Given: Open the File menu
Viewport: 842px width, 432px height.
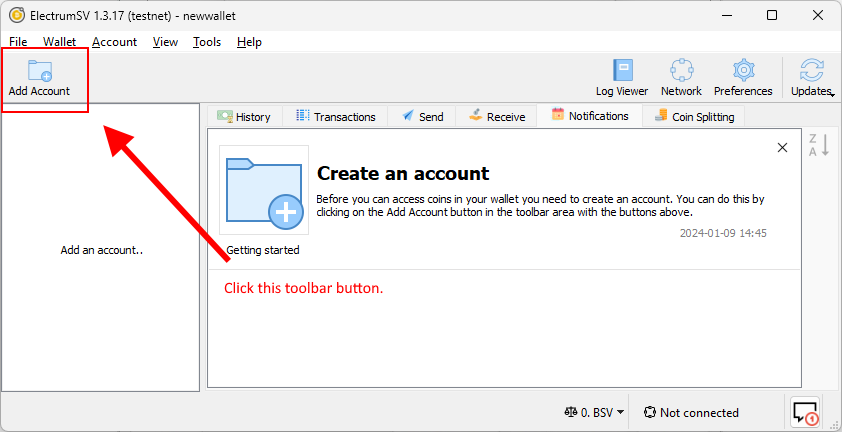Looking at the screenshot, I should pos(18,42).
